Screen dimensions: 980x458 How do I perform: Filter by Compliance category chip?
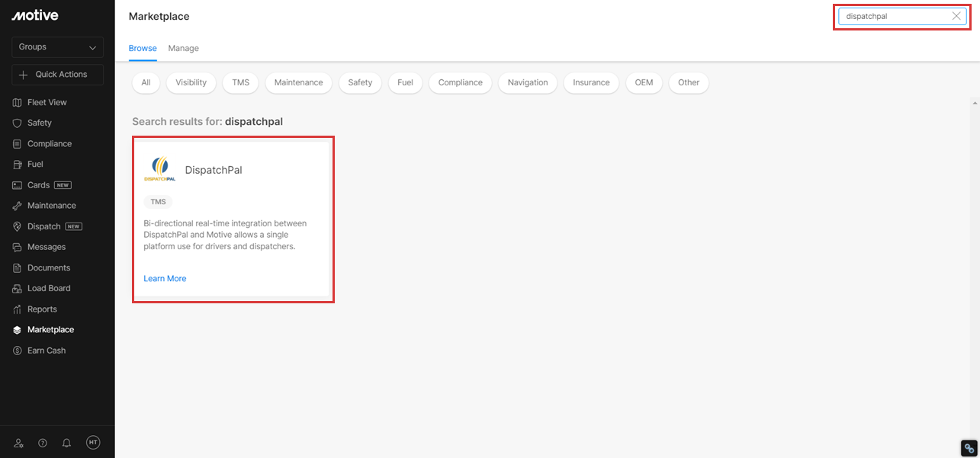pyautogui.click(x=461, y=82)
